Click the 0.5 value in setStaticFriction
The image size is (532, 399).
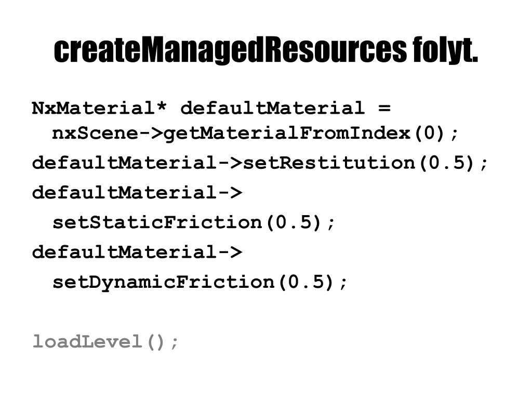294,222
